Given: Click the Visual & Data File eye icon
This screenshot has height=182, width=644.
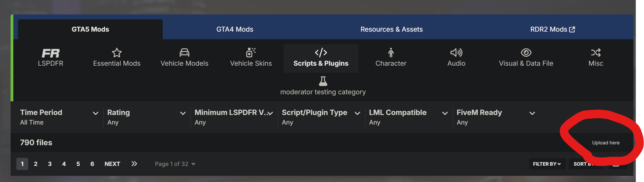Looking at the screenshot, I should coord(526,52).
